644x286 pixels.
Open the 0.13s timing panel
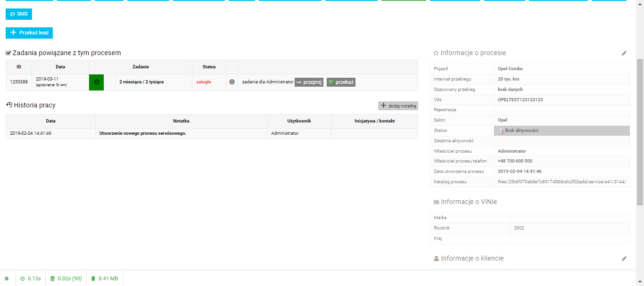click(31, 278)
